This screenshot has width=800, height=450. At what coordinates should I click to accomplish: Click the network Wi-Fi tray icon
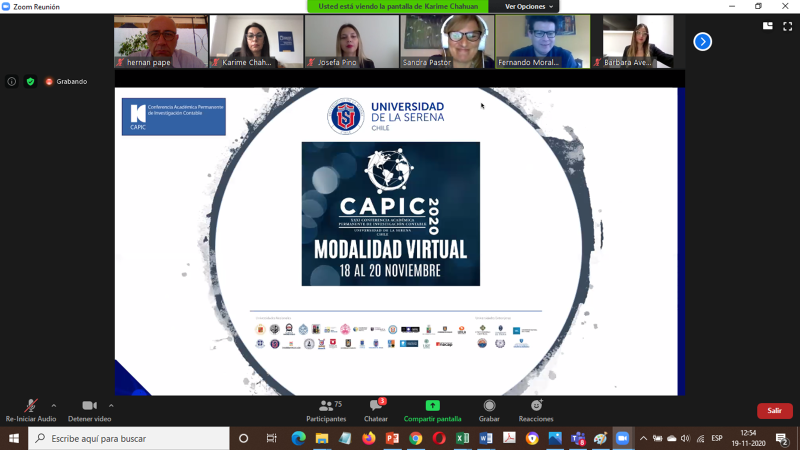[x=701, y=438]
